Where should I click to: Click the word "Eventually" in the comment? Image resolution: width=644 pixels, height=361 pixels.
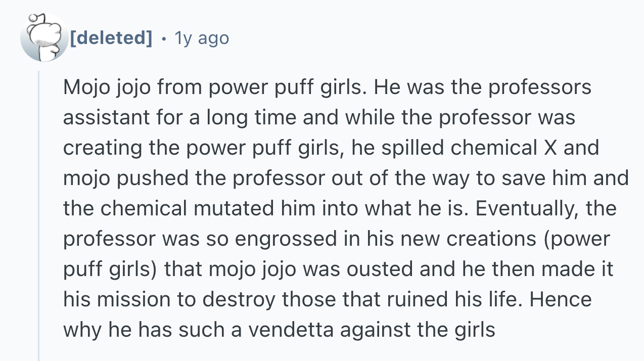[520, 208]
